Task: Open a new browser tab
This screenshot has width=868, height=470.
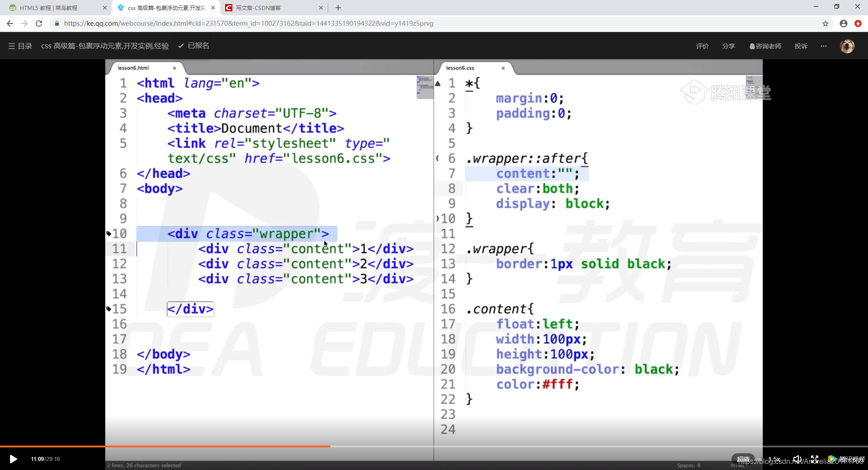Action: tap(338, 8)
